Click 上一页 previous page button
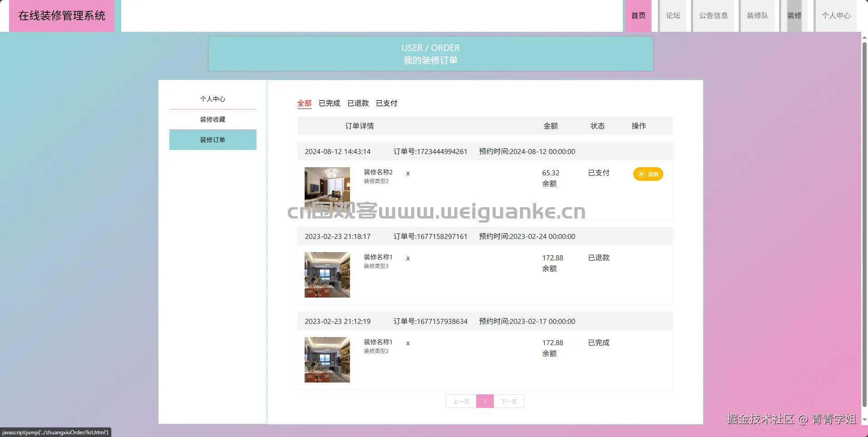This screenshot has width=868, height=437. coord(461,401)
